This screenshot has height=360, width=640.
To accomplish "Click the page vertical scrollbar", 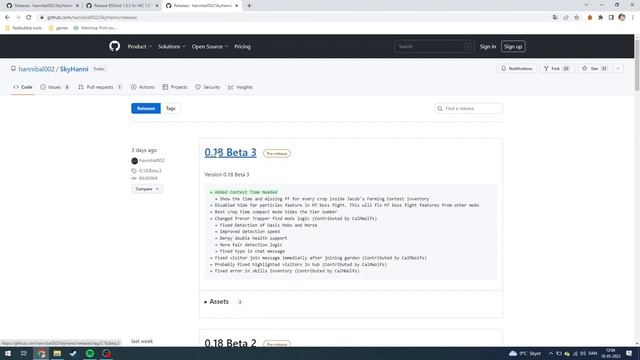I will coord(637,65).
